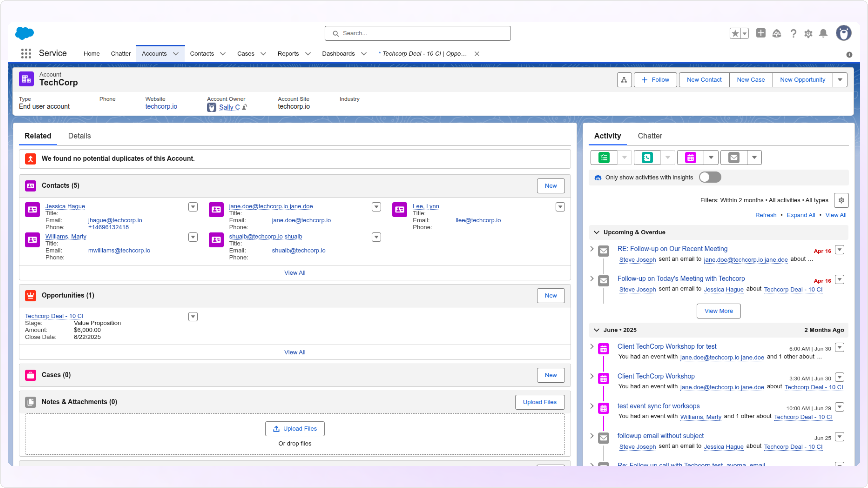
Task: Click the change owner icon beside Sally C
Action: [x=245, y=107]
